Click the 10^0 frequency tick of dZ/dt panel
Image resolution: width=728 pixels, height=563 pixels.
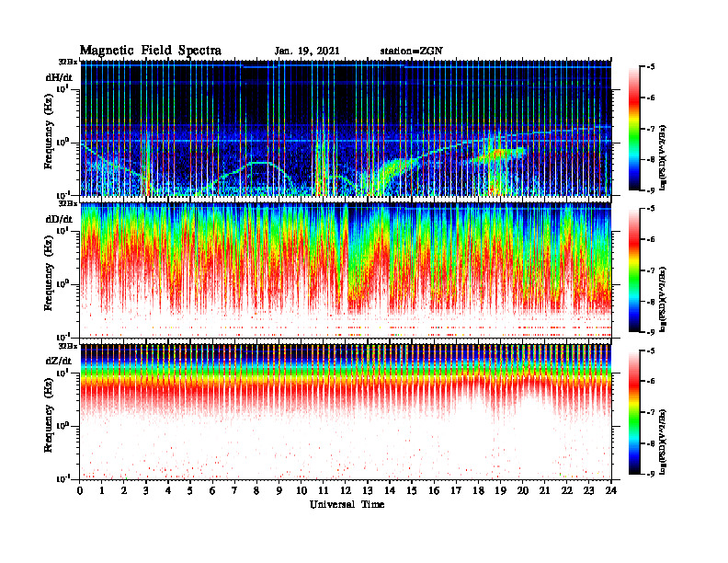click(x=63, y=425)
